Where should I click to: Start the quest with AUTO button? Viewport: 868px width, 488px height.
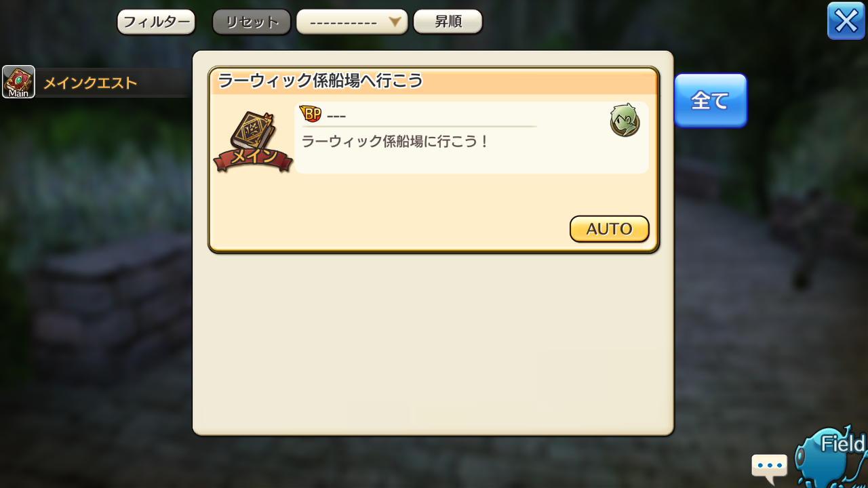(609, 229)
